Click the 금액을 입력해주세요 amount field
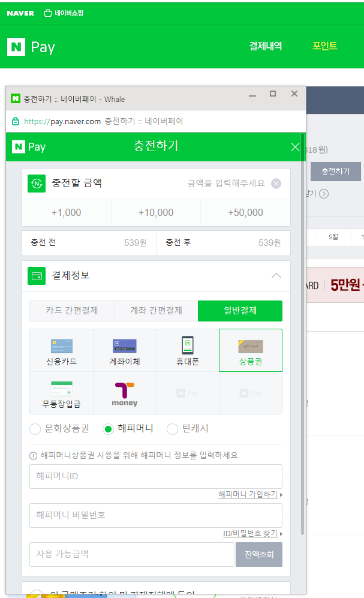This screenshot has width=364, height=598. tap(225, 184)
